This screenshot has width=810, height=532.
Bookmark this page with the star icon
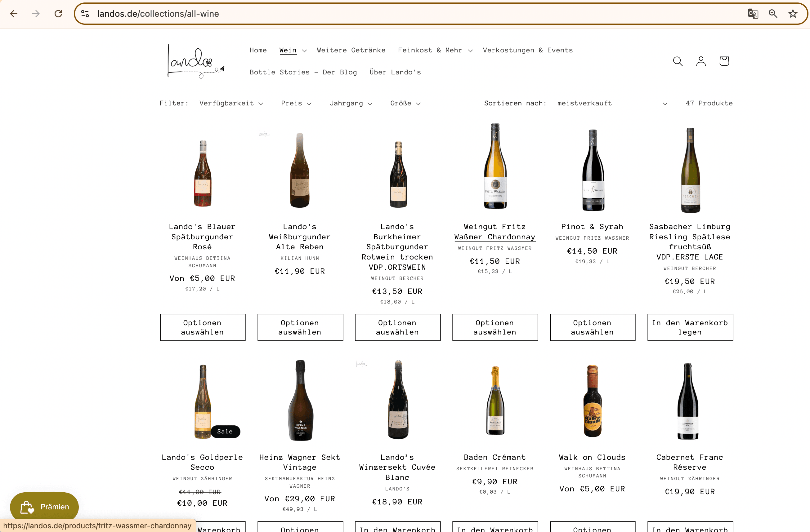(793, 14)
